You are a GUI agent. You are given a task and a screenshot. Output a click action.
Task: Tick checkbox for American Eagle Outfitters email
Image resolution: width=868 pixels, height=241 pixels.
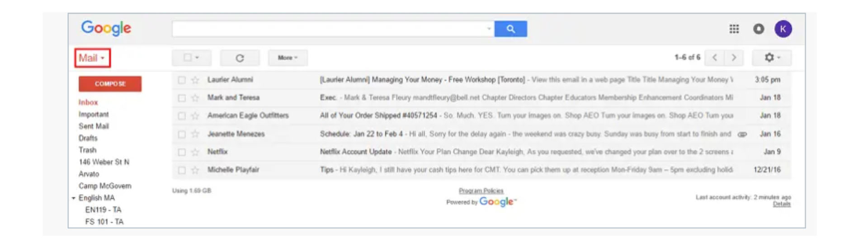181,116
